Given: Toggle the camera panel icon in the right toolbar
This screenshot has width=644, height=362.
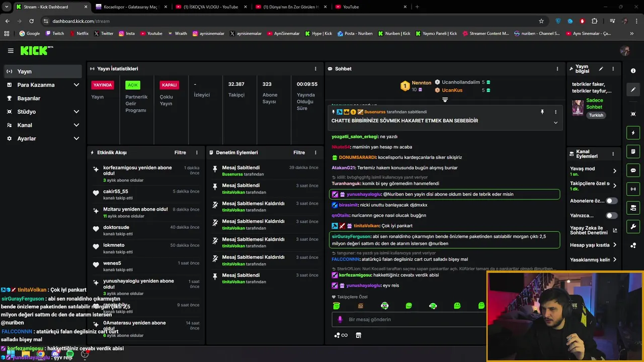Looking at the screenshot, I should [x=633, y=208].
